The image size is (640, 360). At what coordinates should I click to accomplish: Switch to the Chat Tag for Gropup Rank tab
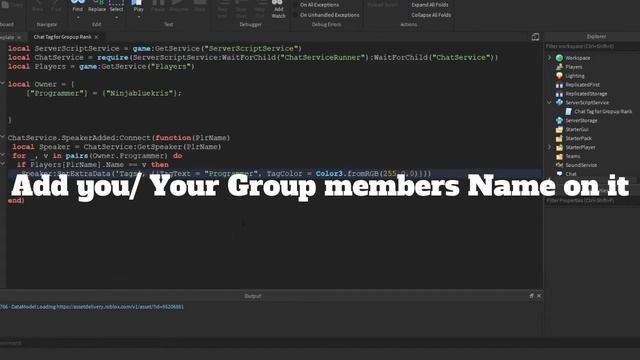(x=62, y=37)
